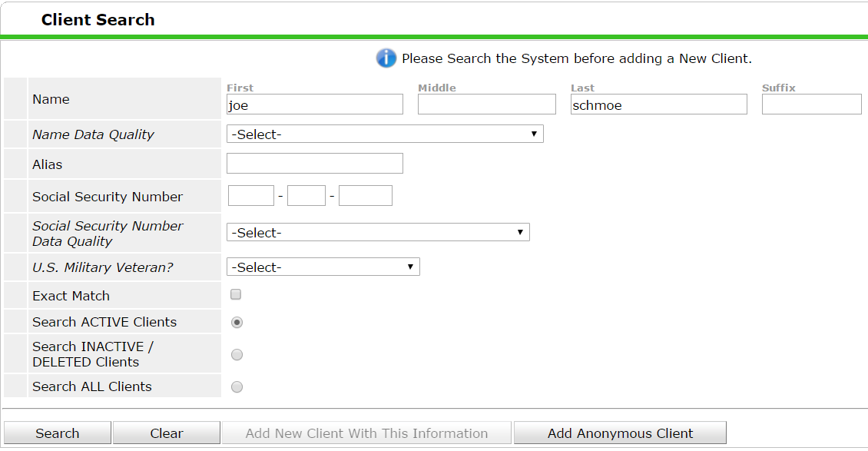Click the last Social Security Number box

(x=366, y=196)
